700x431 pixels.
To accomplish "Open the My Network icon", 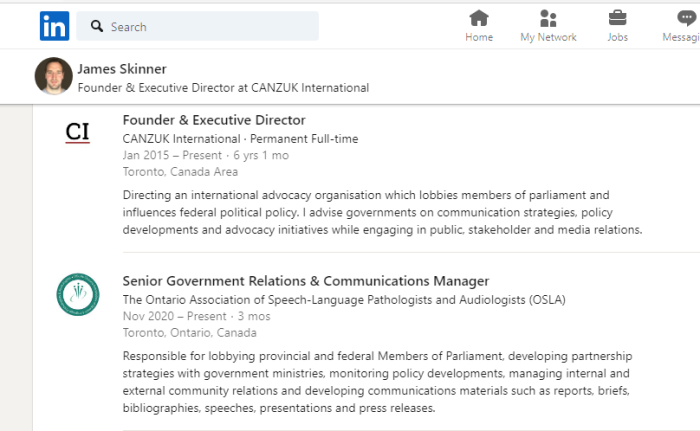I will point(548,18).
